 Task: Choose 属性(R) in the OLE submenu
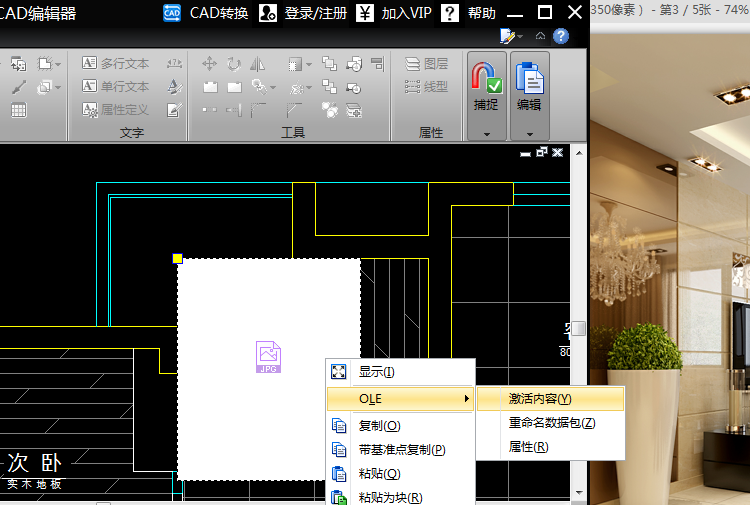(551, 447)
